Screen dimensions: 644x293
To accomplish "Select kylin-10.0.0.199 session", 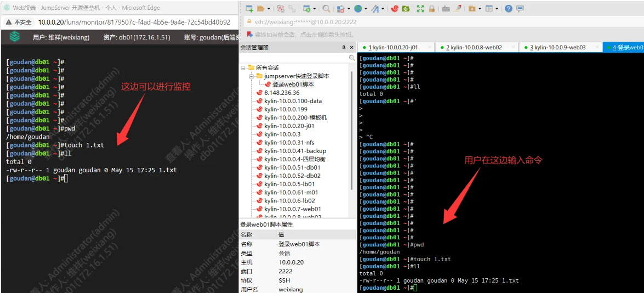I will pyautogui.click(x=286, y=109).
